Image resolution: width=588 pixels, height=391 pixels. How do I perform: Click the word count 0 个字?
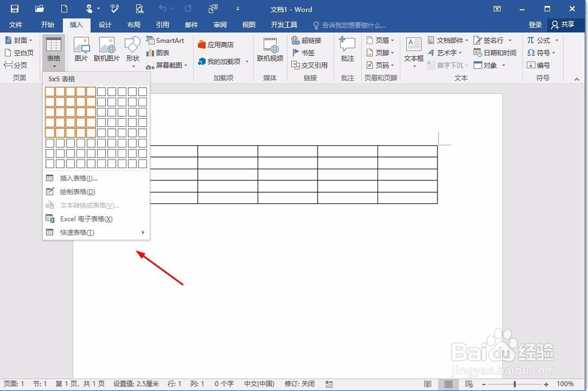[x=224, y=384]
